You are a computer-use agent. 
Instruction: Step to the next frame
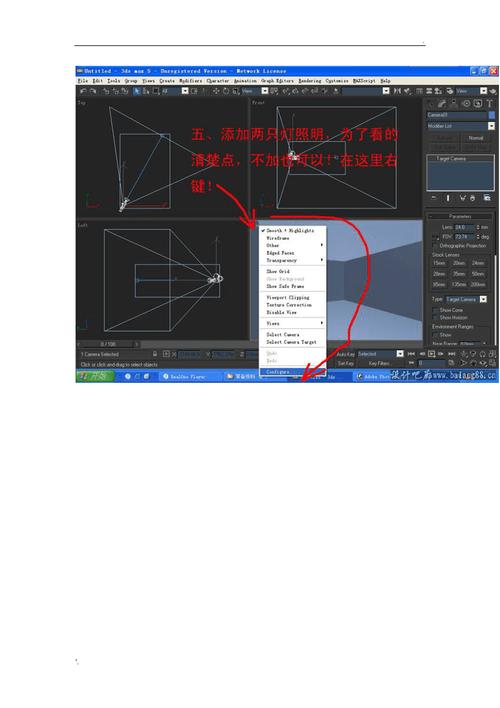click(x=441, y=354)
